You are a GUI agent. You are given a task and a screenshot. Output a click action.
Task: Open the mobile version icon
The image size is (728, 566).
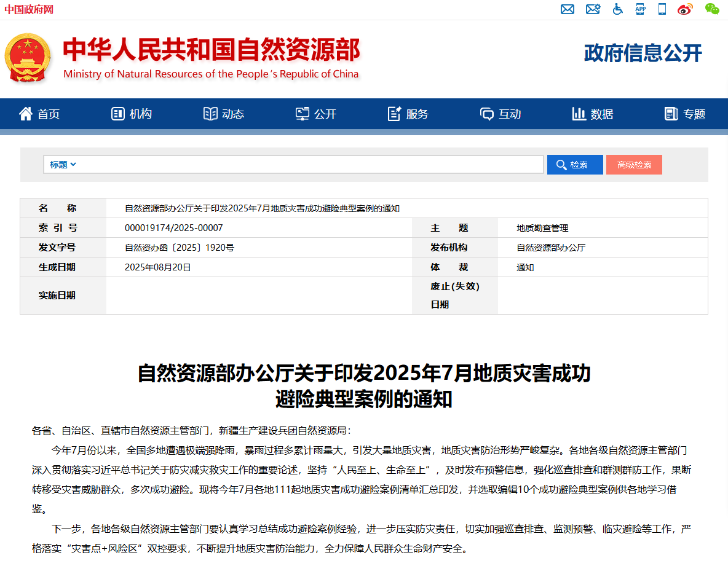point(662,9)
